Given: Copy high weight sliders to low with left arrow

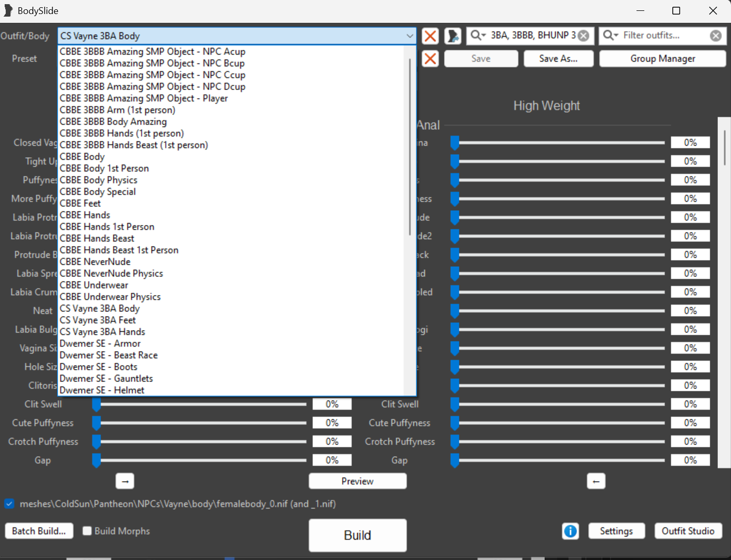Looking at the screenshot, I should pos(596,481).
